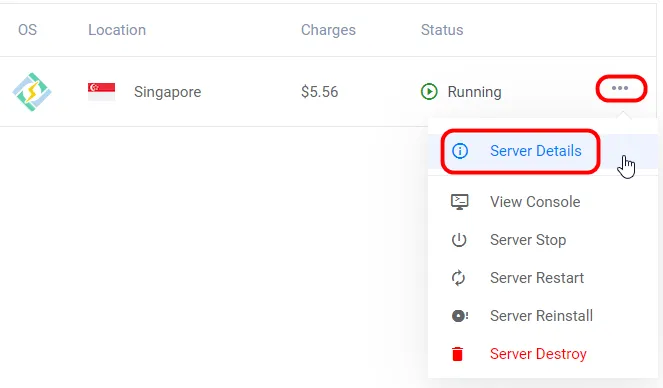The height and width of the screenshot is (388, 663).
Task: Open the three-dot server actions menu
Action: point(620,88)
